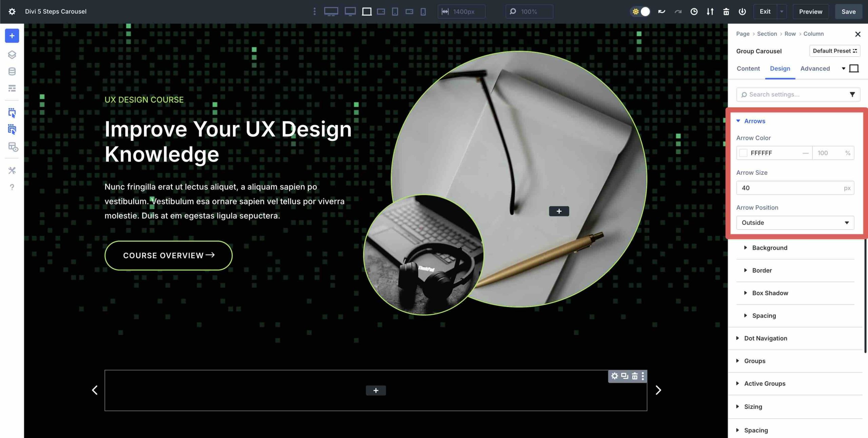Open the Arrow Color FFFFFF swatch
Viewport: 868px width, 438px height.
[744, 153]
